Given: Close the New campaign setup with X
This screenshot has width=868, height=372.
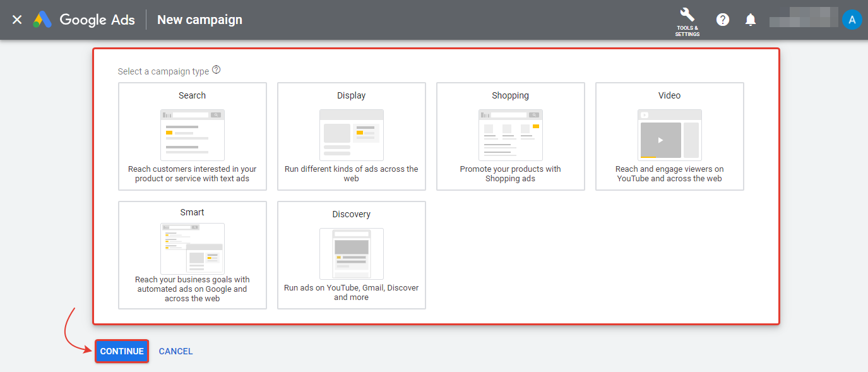Looking at the screenshot, I should 17,20.
